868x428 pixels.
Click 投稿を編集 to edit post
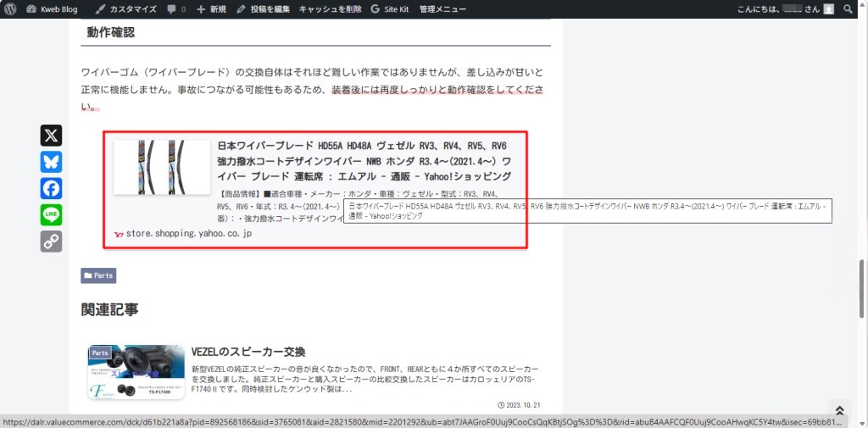[263, 9]
